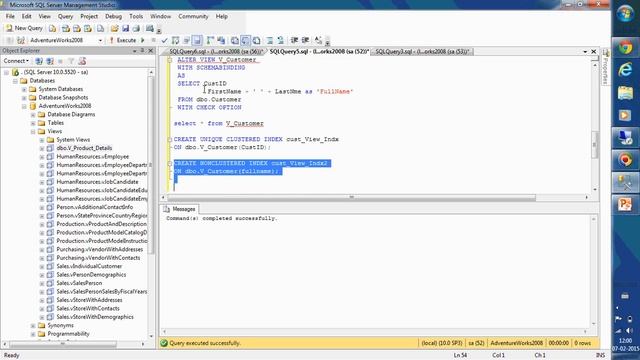Toggle Object Explorer auto-hide pin
Viewport: 640px width, 360px height.
[142, 51]
